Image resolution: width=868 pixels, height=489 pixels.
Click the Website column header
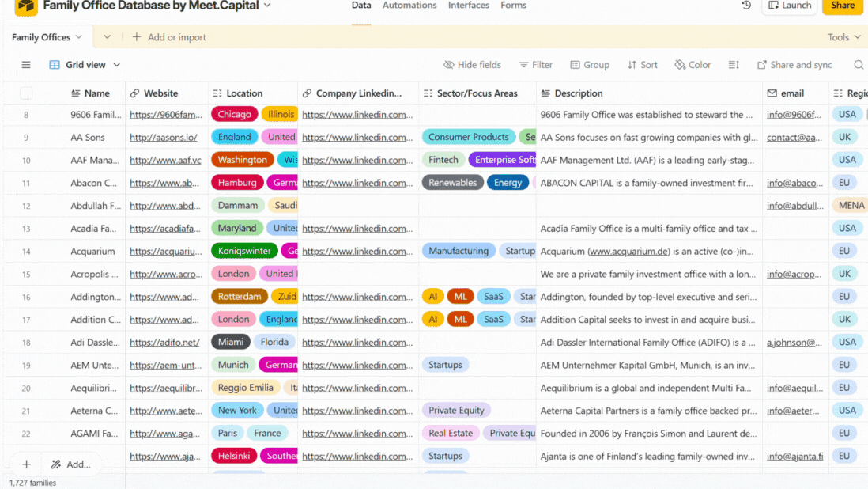click(x=167, y=93)
